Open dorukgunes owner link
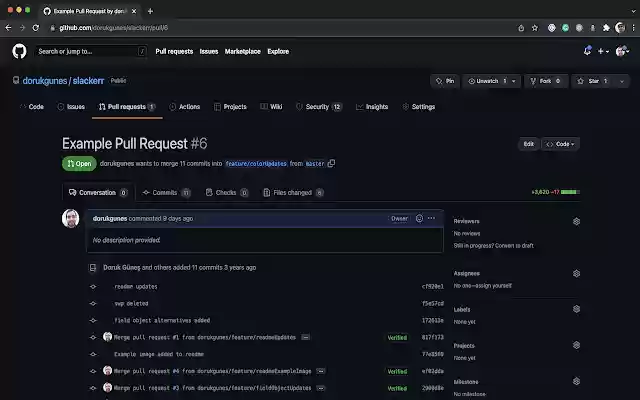The height and width of the screenshot is (400, 640). point(45,81)
